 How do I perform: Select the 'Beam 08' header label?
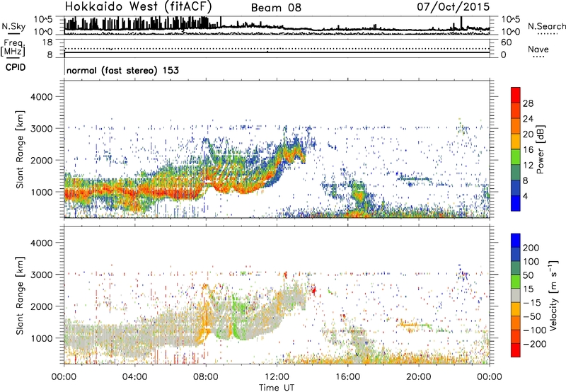(x=276, y=8)
